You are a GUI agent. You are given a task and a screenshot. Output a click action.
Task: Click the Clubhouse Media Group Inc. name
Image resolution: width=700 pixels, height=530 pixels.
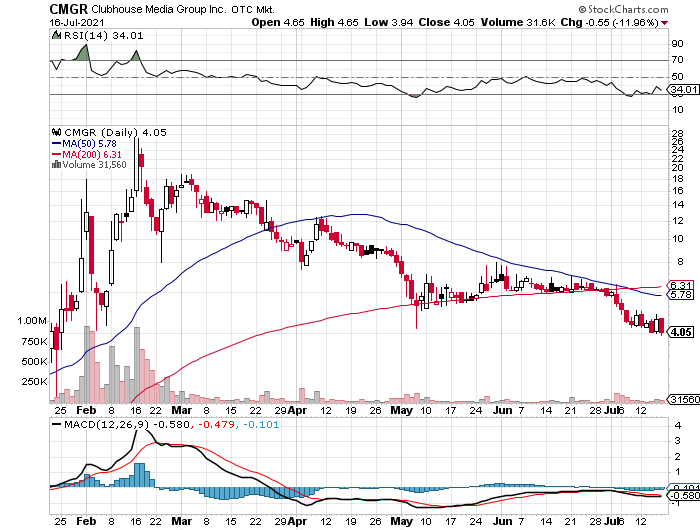(x=144, y=9)
